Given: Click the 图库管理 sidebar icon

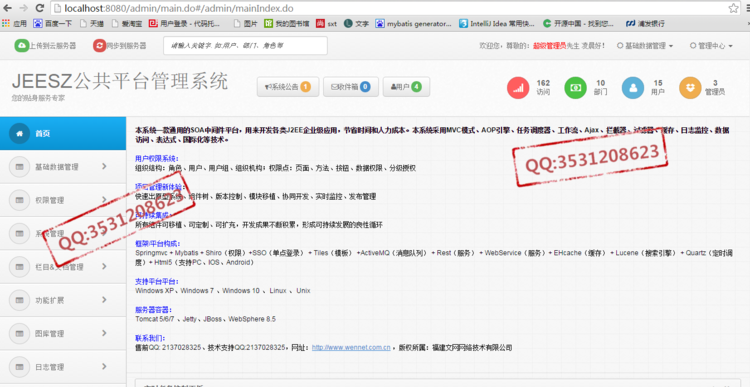Looking at the screenshot, I should (20, 333).
